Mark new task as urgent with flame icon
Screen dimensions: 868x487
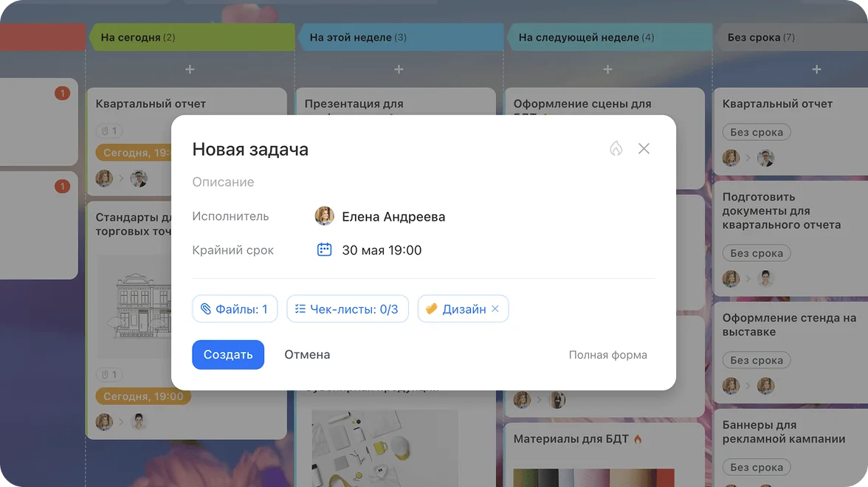tap(616, 149)
